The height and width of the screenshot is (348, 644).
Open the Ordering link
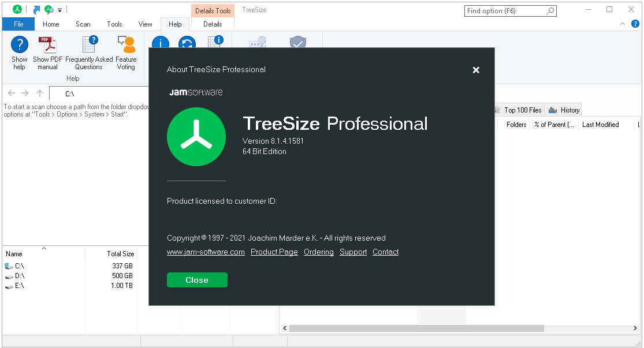(x=319, y=252)
